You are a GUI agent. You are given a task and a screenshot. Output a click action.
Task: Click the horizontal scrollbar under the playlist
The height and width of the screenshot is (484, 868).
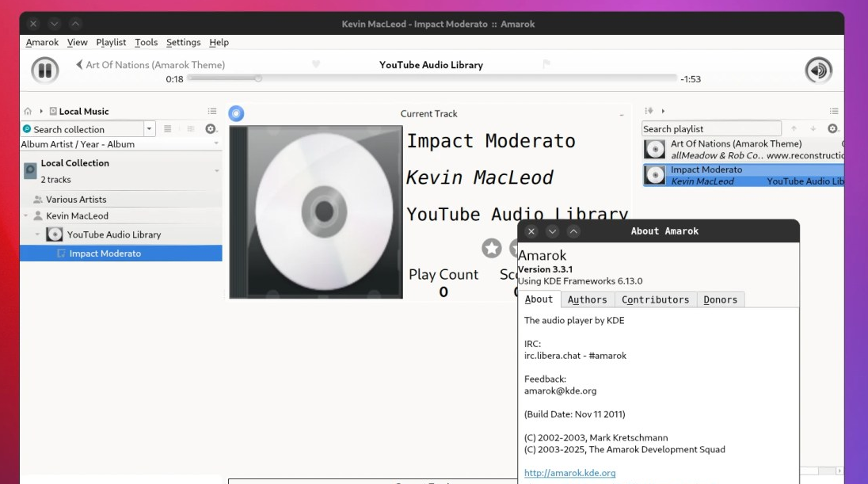pyautogui.click(x=817, y=471)
